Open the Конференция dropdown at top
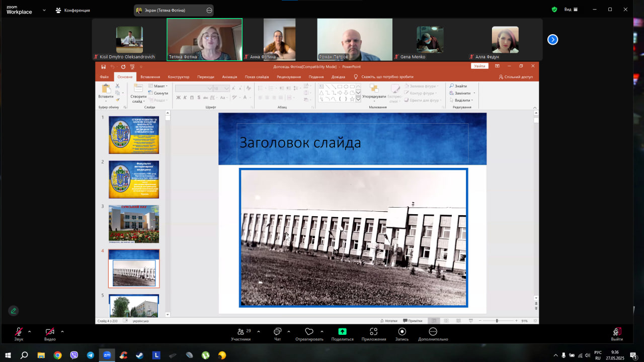Viewport: 644px width, 362px height. (x=73, y=10)
